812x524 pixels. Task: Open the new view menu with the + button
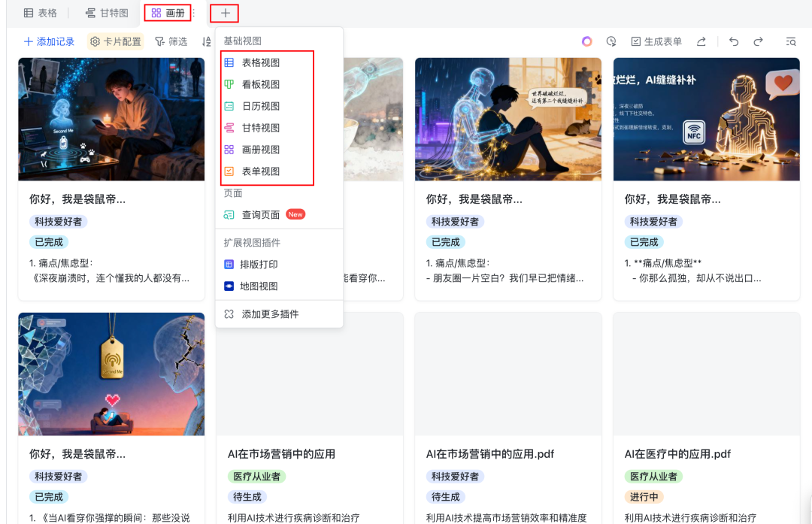click(224, 13)
